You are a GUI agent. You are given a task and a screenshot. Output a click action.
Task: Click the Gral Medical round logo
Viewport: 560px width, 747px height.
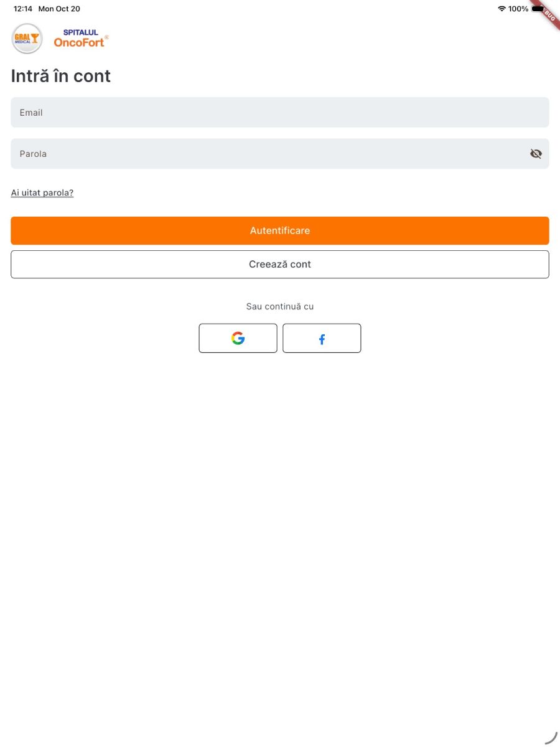pos(27,39)
